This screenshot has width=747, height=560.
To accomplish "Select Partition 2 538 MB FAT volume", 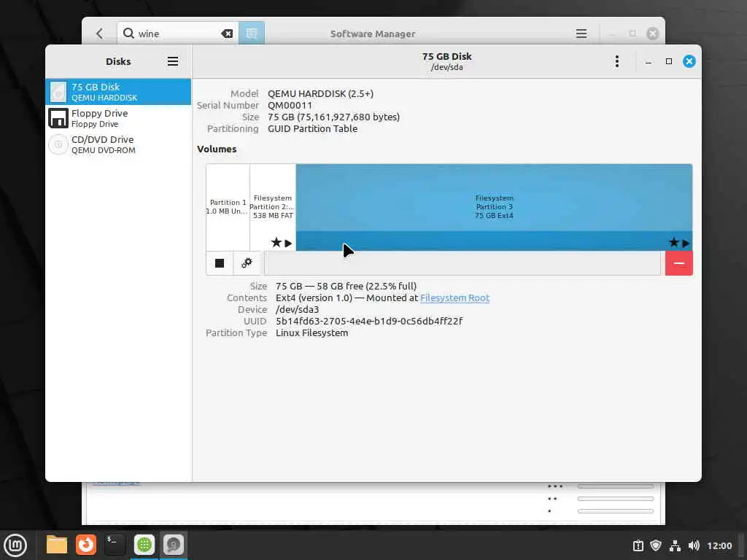I will click(273, 207).
